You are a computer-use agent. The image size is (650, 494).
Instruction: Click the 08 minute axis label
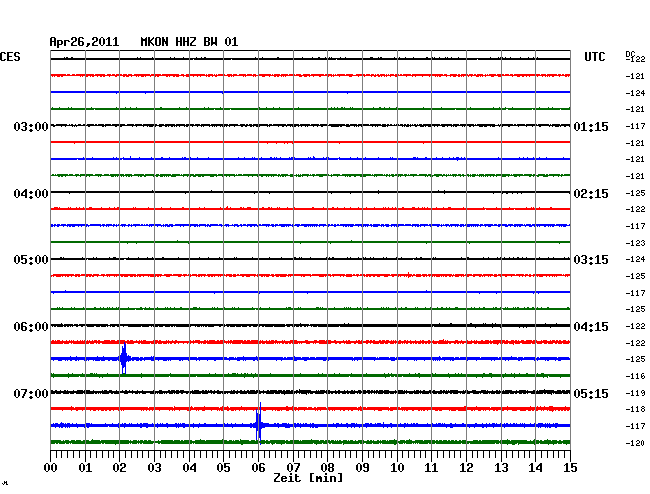pyautogui.click(x=327, y=467)
